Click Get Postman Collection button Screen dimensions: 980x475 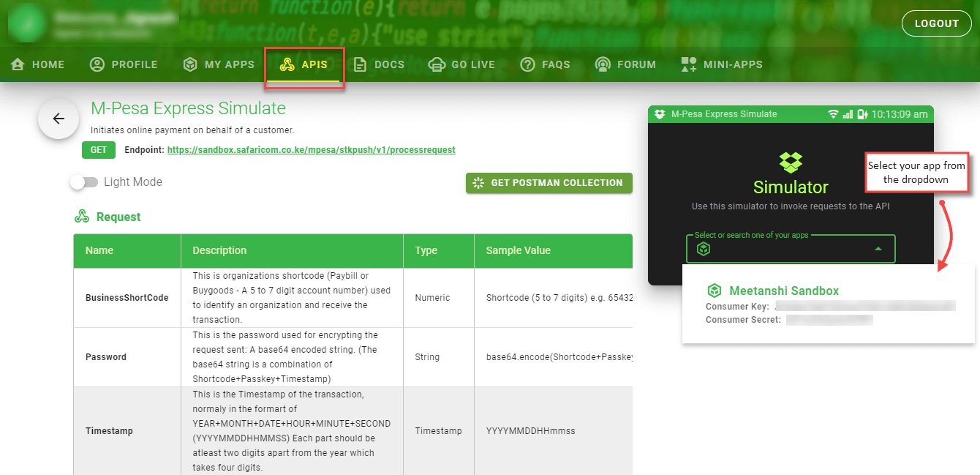tap(549, 183)
